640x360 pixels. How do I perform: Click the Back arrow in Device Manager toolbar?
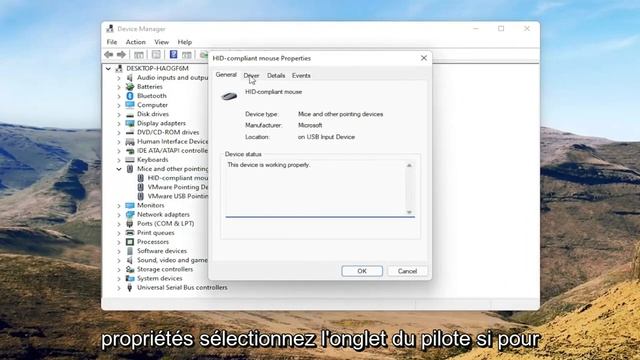point(109,54)
